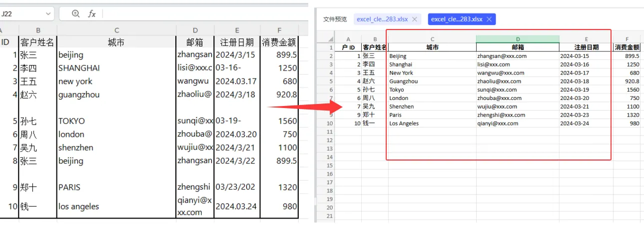The width and height of the screenshot is (644, 228).
Task: Click the truncated date cell 03/23/202
Action: pos(237,187)
